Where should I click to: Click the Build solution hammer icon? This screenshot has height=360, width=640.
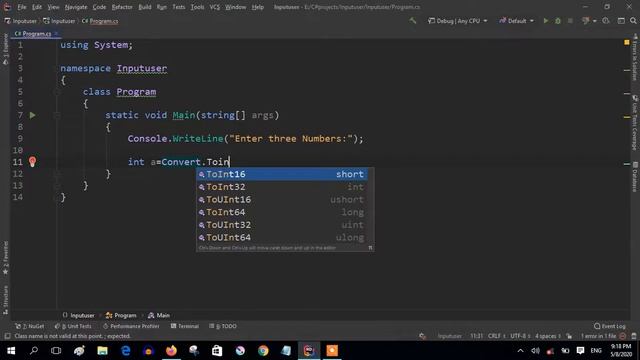[x=413, y=20]
